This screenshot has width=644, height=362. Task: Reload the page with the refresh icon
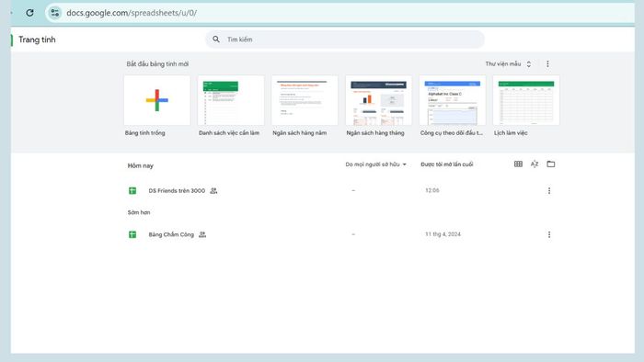click(29, 13)
